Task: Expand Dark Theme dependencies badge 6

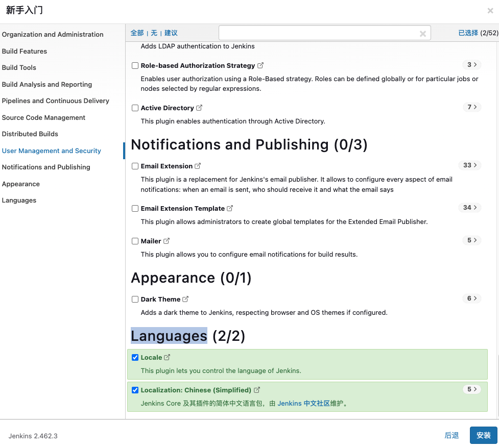Action: point(471,298)
